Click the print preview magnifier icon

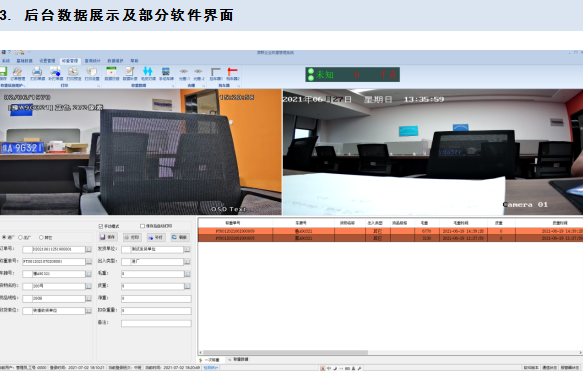73,72
